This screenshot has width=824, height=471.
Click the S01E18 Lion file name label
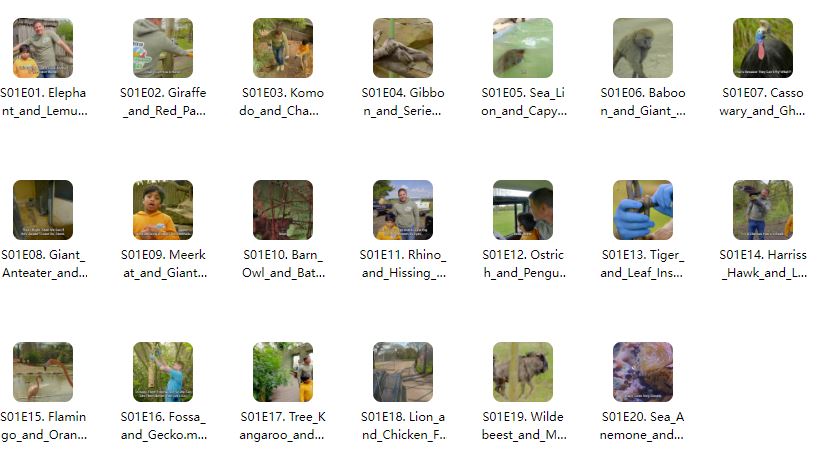(403, 426)
